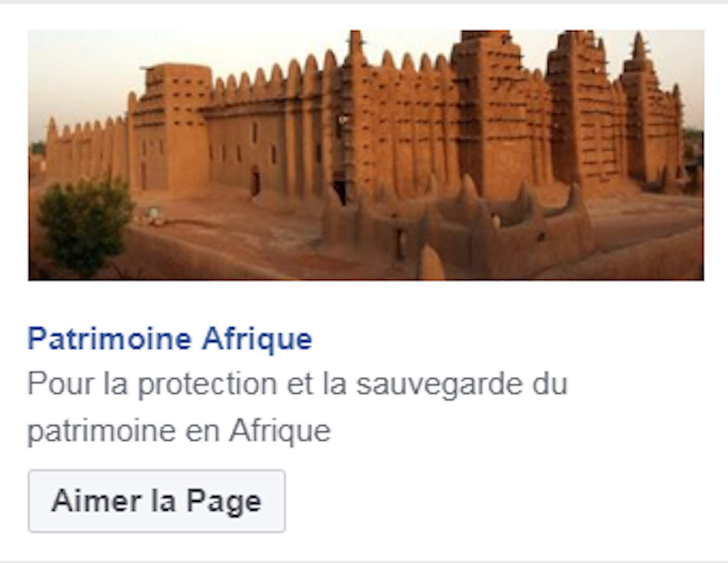The image size is (728, 563).
Task: Click the word Aimer on the button
Action: tap(96, 501)
